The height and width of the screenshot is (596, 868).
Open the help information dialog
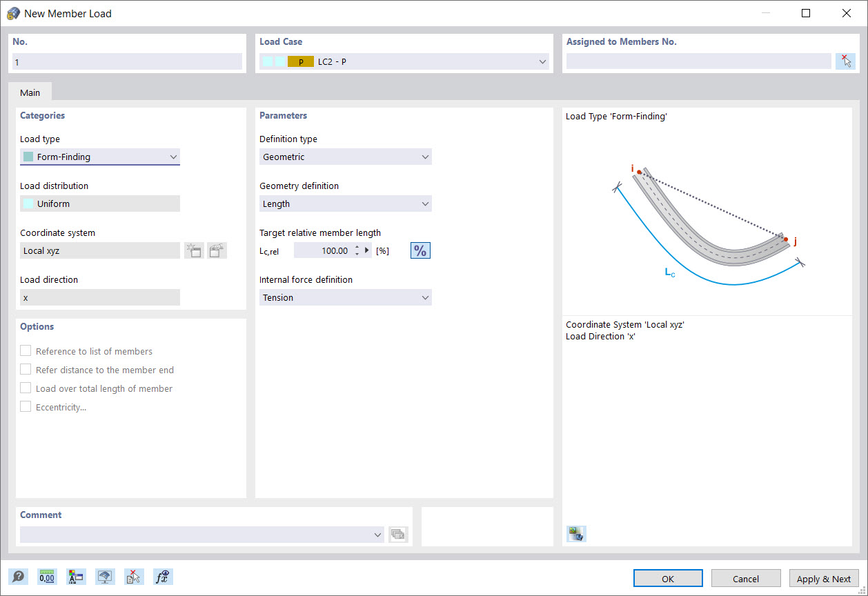(19, 576)
